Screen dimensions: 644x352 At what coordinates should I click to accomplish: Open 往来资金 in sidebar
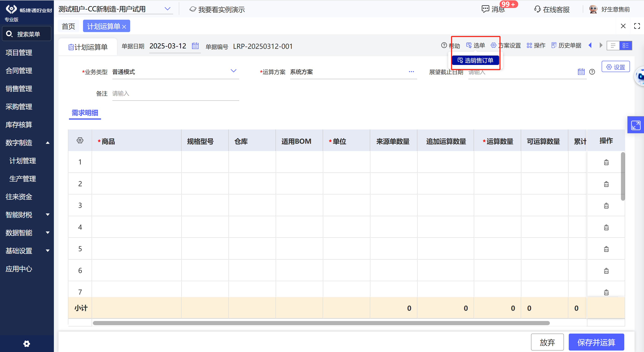click(19, 197)
